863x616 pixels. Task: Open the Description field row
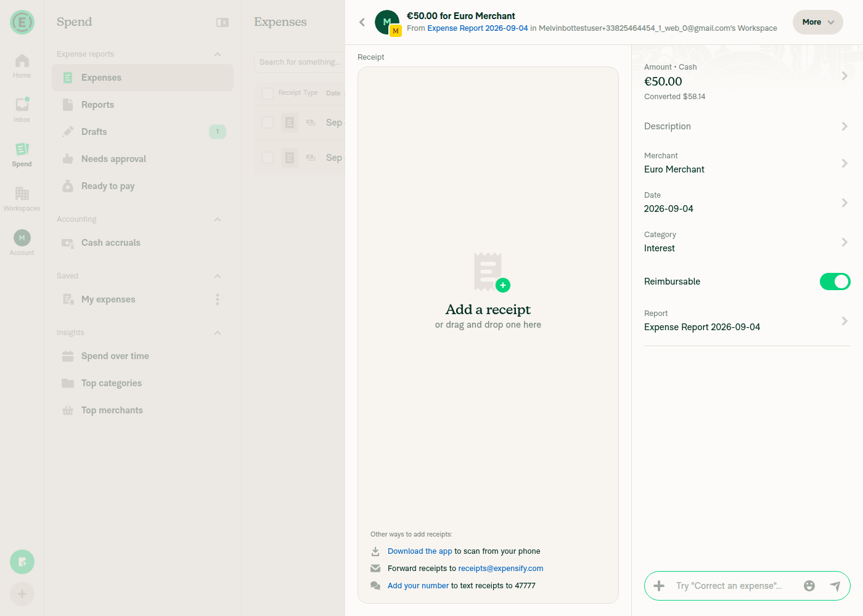coord(747,126)
